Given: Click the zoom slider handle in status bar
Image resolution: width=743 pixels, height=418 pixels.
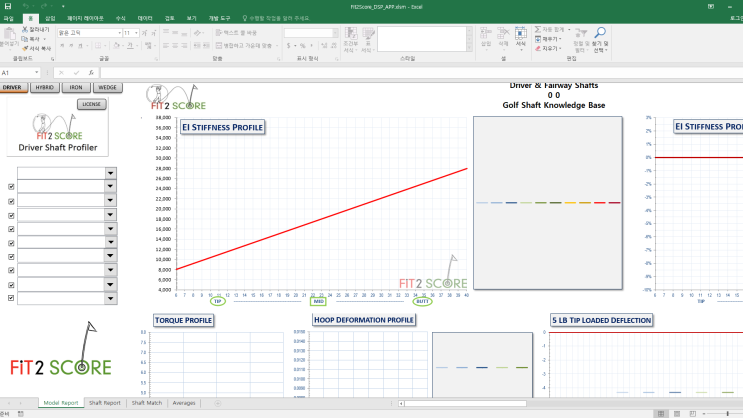Looking at the screenshot, I should 727,414.
